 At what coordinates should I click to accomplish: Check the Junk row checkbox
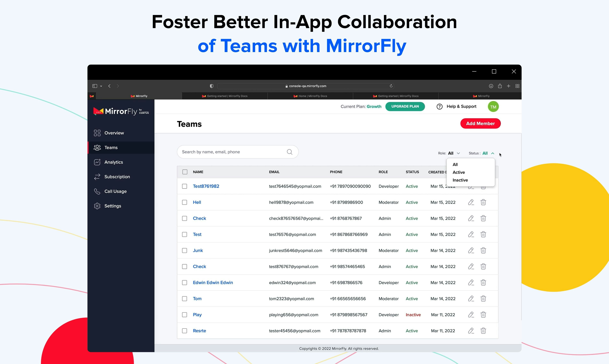pyautogui.click(x=184, y=250)
